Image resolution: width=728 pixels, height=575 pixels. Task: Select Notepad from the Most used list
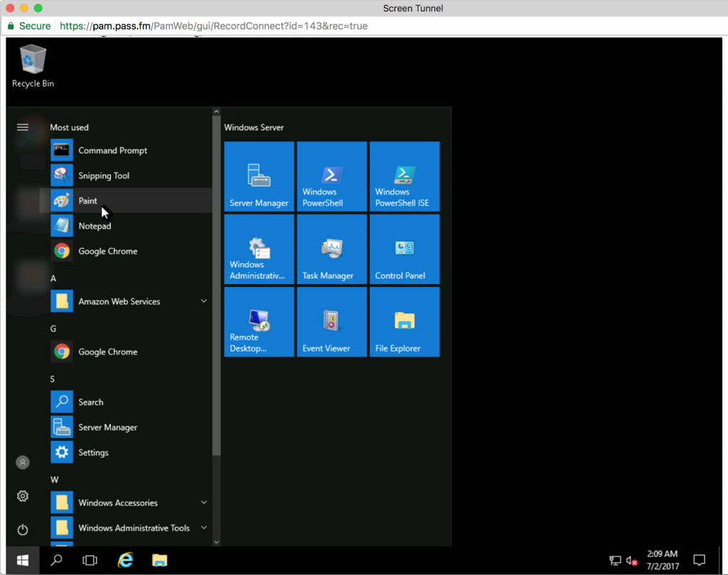95,226
